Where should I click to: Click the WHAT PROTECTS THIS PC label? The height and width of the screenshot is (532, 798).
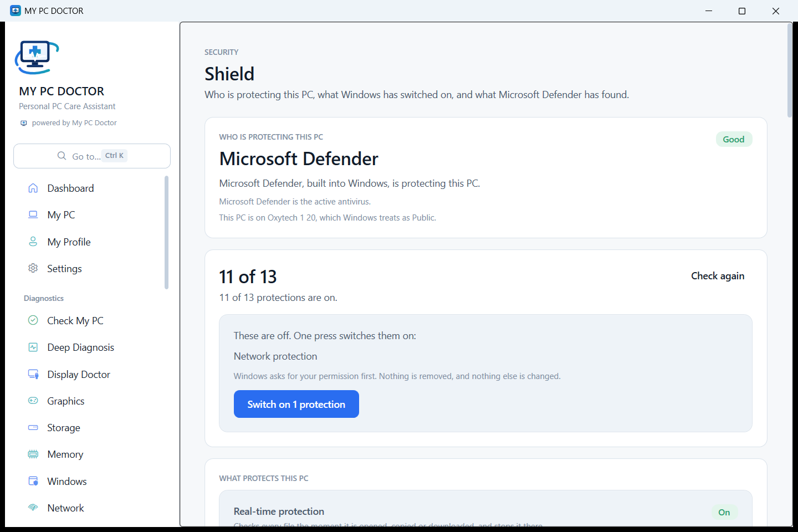click(264, 478)
